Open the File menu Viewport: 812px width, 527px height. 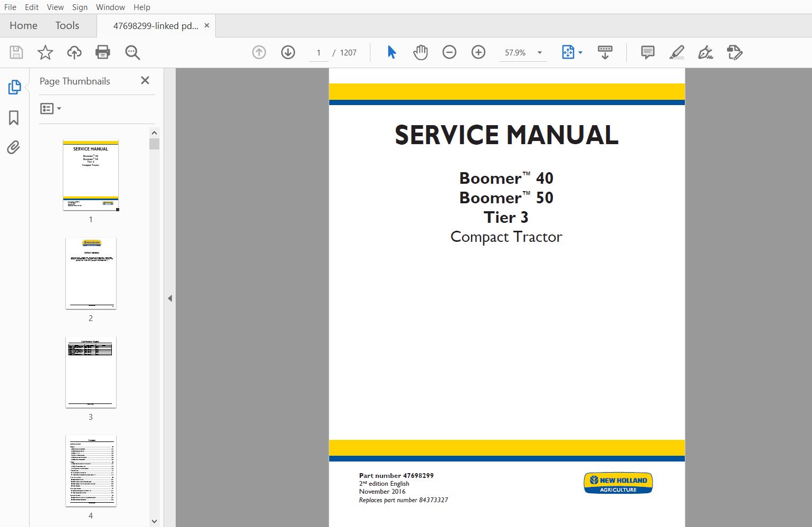click(10, 7)
